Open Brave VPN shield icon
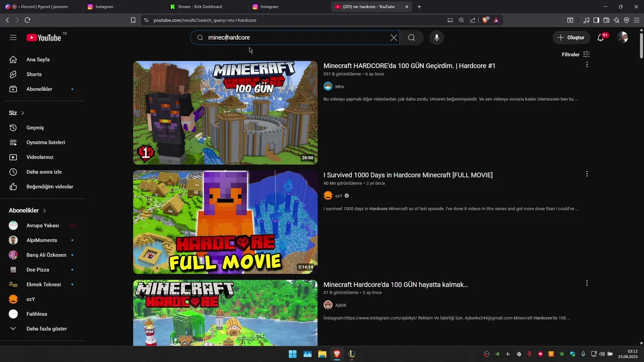The width and height of the screenshot is (644, 362). point(626,20)
